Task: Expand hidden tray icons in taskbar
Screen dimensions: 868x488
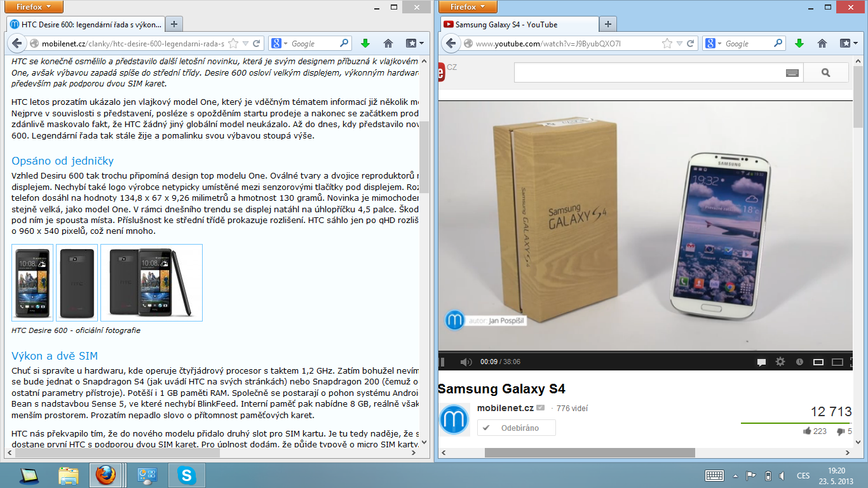Action: coord(735,475)
